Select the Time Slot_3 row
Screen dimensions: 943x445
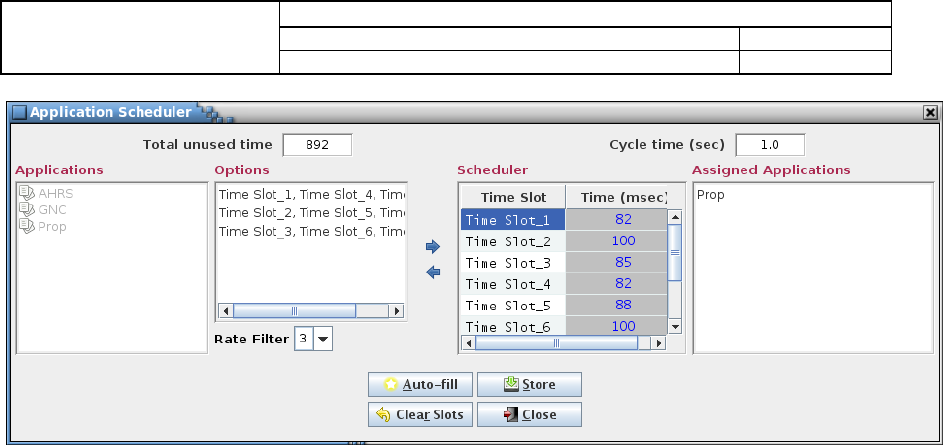(x=564, y=263)
